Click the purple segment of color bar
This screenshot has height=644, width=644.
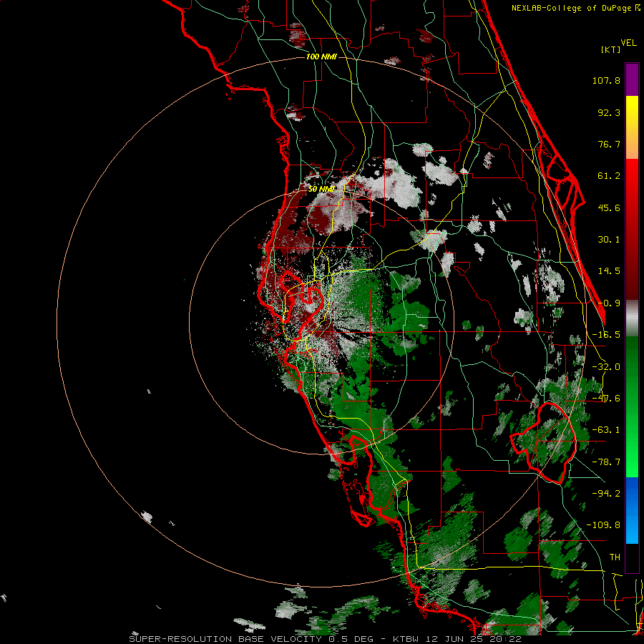click(x=632, y=79)
